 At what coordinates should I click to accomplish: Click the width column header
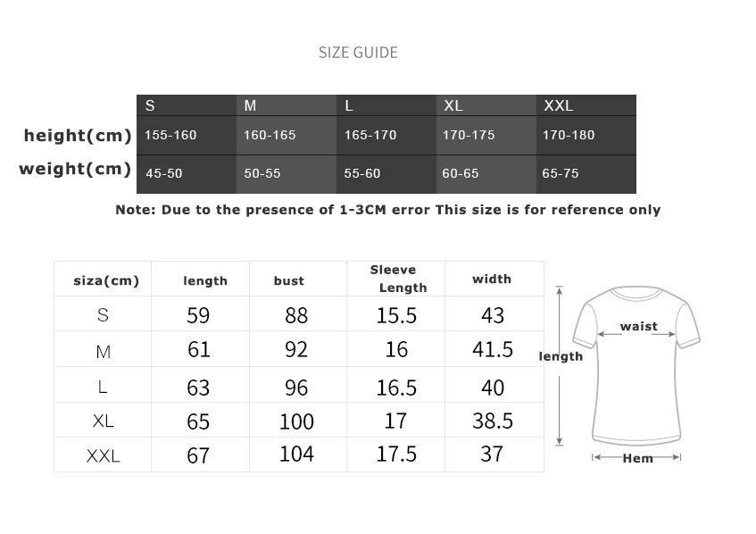(x=492, y=279)
